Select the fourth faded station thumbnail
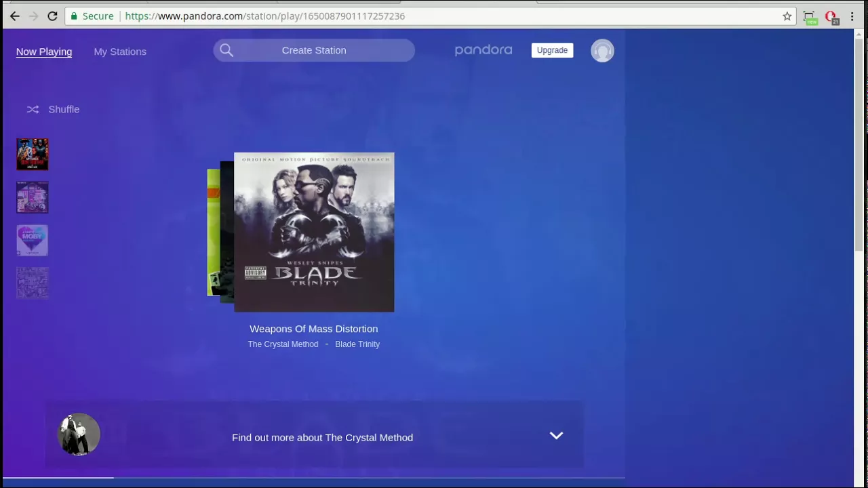Screen dimensions: 868x488 coord(33,283)
